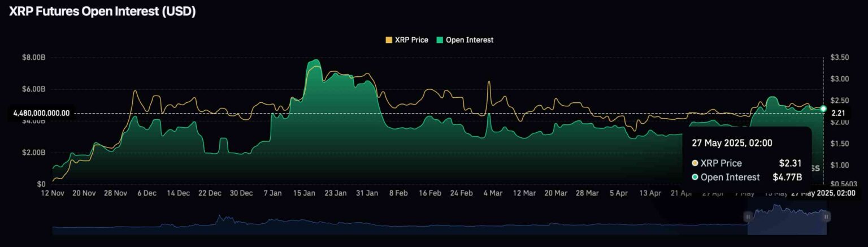This screenshot has height=247, width=868.
Task: Click the '$8.00B' y-axis label
Action: (33, 58)
